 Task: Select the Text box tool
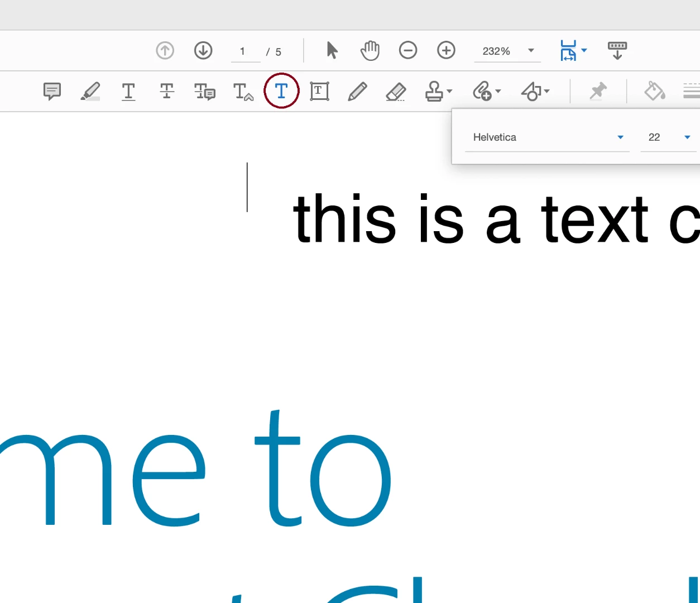click(319, 91)
